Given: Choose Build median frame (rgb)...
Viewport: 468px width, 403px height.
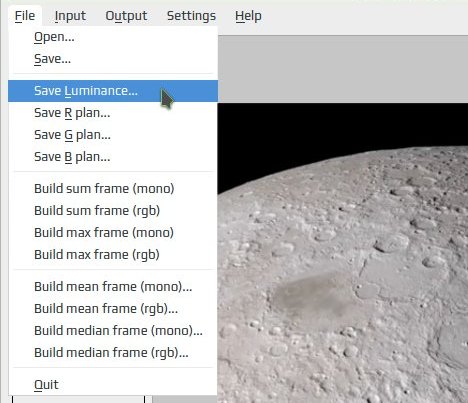Looking at the screenshot, I should click(x=113, y=353).
